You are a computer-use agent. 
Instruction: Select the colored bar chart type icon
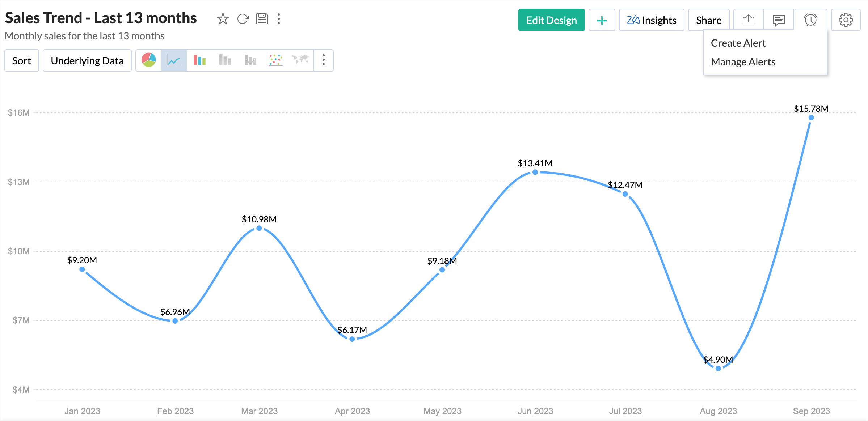click(199, 60)
